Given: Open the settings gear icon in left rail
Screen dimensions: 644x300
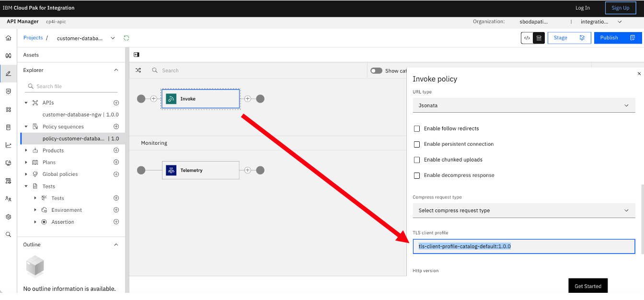Looking at the screenshot, I should [8, 217].
